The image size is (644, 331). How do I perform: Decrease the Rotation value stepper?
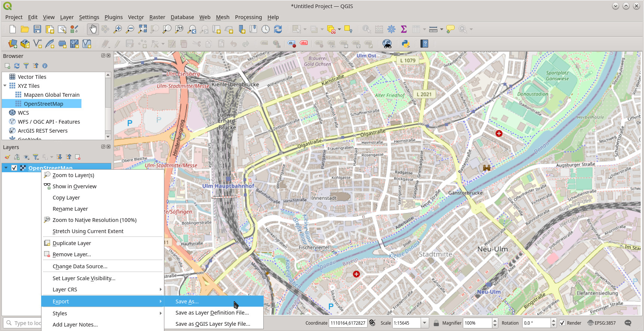pyautogui.click(x=554, y=325)
